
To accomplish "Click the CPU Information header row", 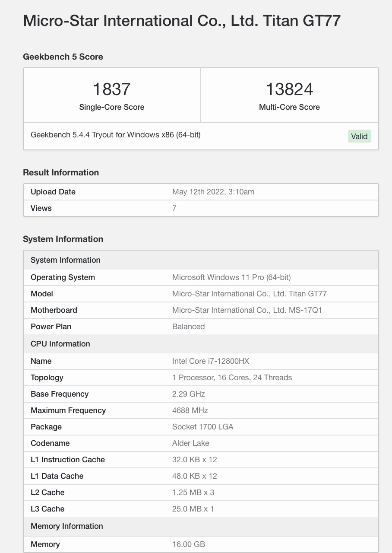I will click(201, 344).
